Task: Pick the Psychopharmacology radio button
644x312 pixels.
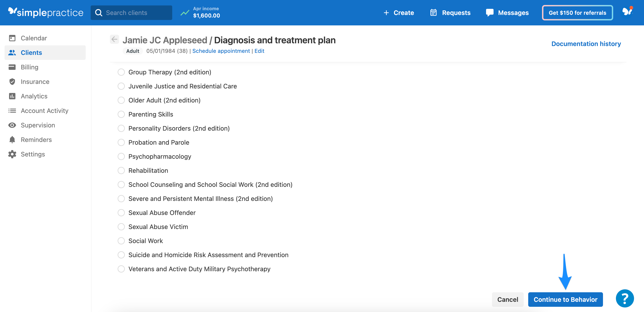Action: click(x=121, y=156)
